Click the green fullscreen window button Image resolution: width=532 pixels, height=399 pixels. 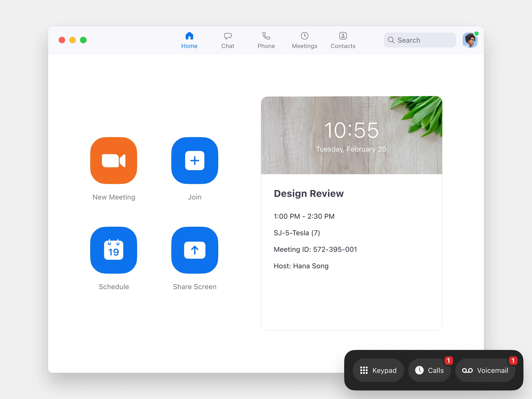point(83,40)
